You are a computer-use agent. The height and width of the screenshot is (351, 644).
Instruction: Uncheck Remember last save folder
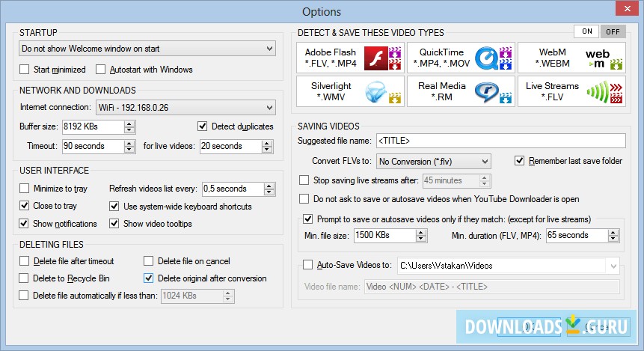click(520, 161)
